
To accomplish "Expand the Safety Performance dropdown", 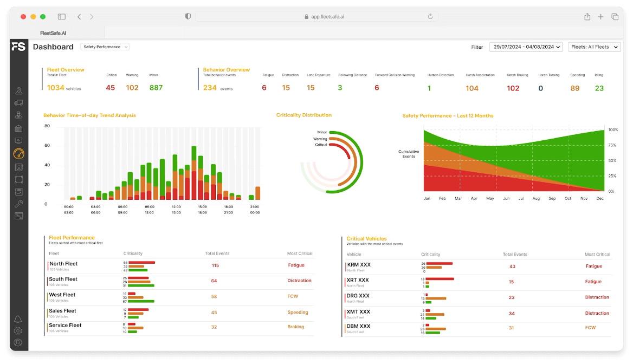I will tap(105, 47).
